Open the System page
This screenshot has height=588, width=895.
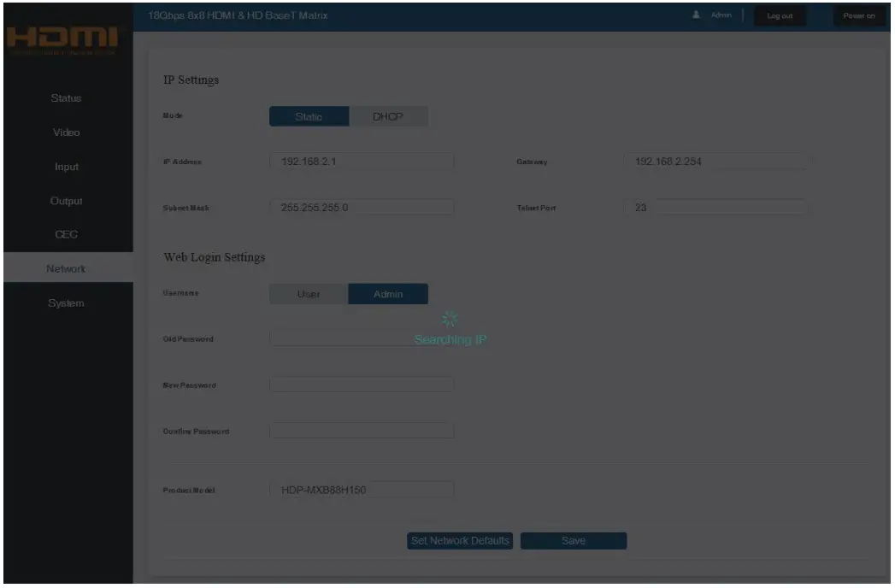coord(66,303)
